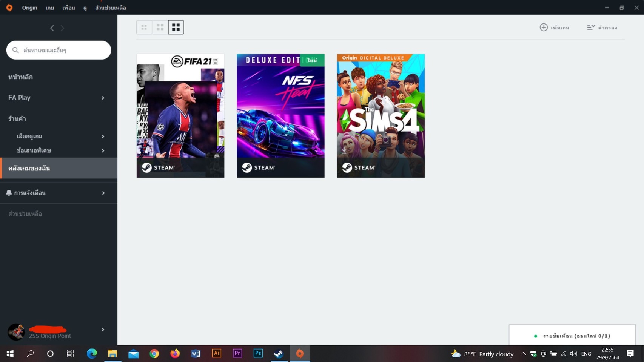Click Origin icon on taskbar
644x362 pixels.
[300, 354]
